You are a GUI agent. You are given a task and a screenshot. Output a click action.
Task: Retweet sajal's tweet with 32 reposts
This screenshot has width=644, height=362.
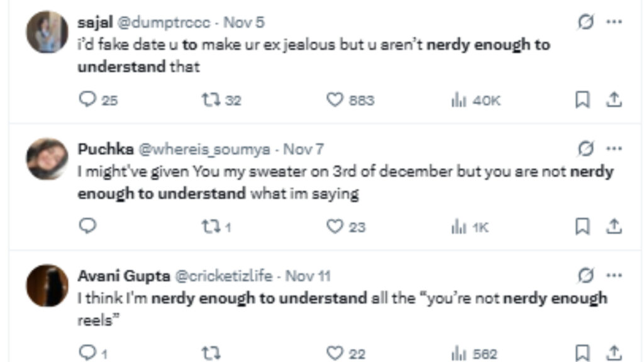coord(209,99)
